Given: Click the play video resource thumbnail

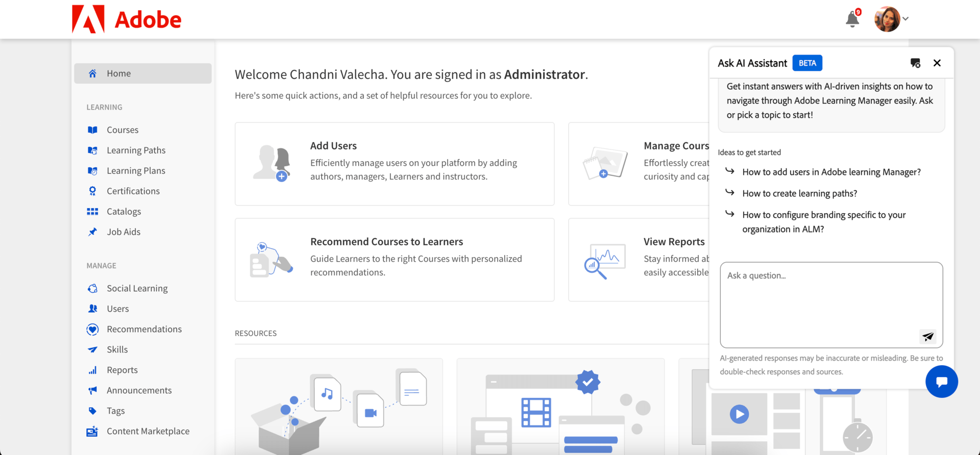Looking at the screenshot, I should tap(739, 414).
